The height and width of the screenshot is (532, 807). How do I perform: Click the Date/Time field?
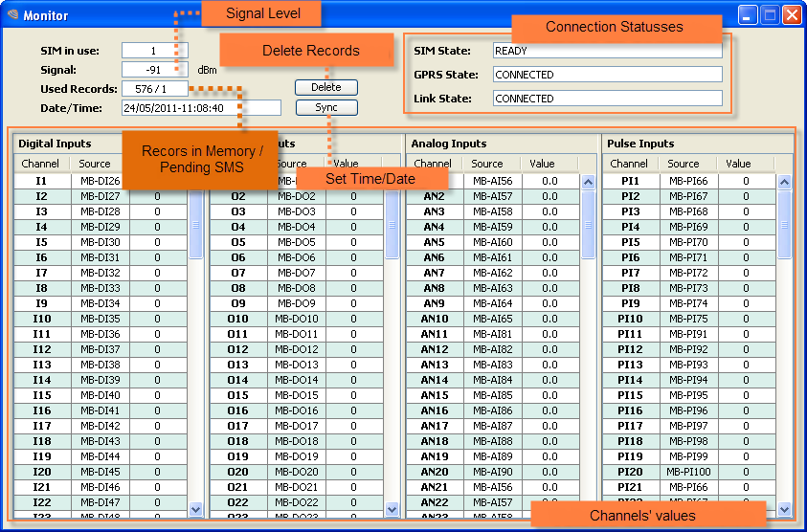(x=201, y=108)
